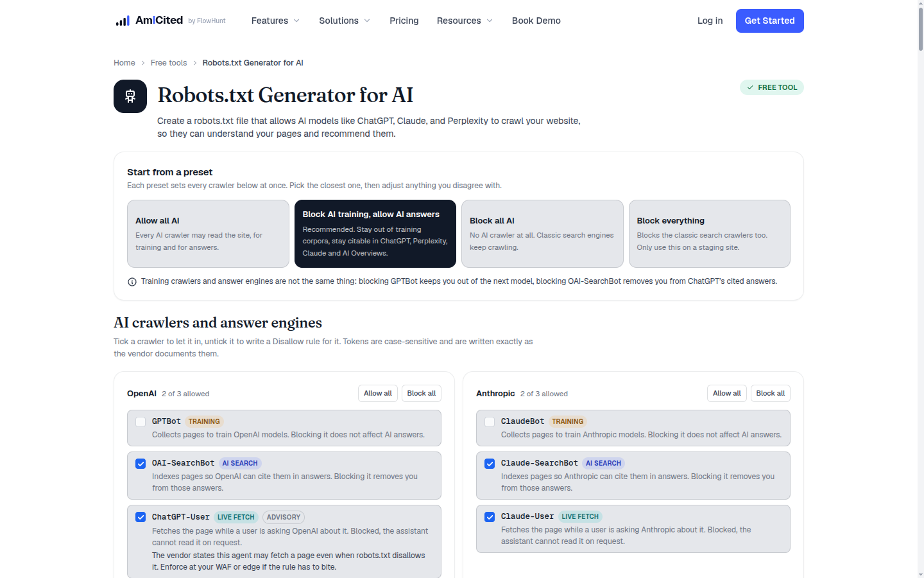Click the page vertical scrollbar
The height and width of the screenshot is (578, 924).
[920, 29]
